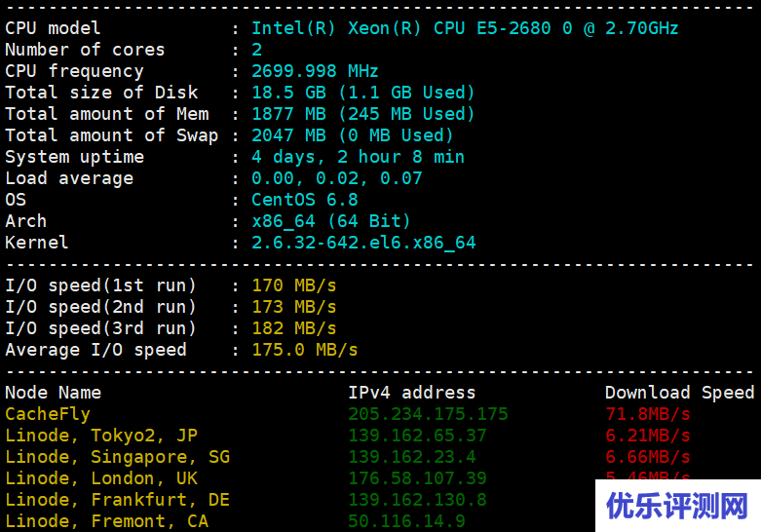
Task: Select the disk size text 18.5 GB
Action: 289,93
